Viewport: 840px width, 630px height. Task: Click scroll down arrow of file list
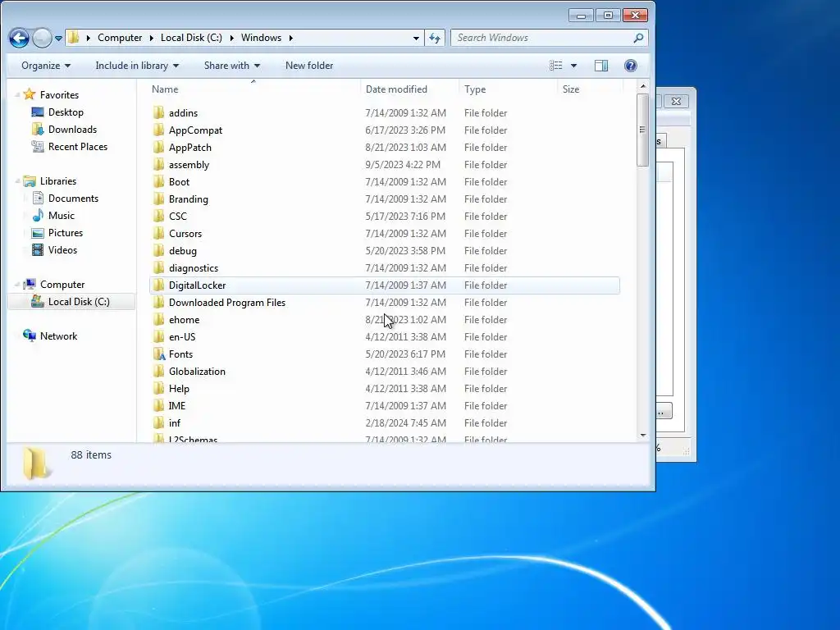(643, 435)
